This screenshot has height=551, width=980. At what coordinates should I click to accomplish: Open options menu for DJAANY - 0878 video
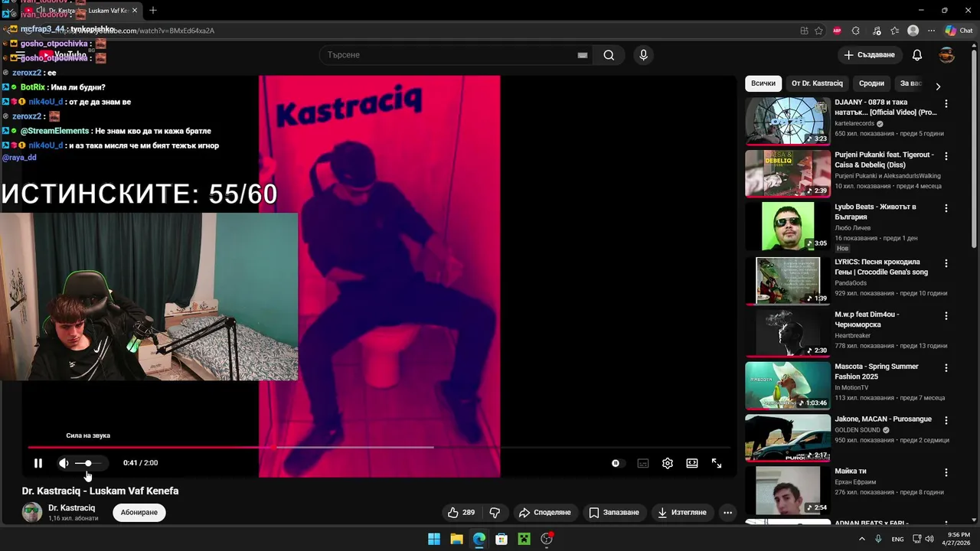click(x=946, y=103)
